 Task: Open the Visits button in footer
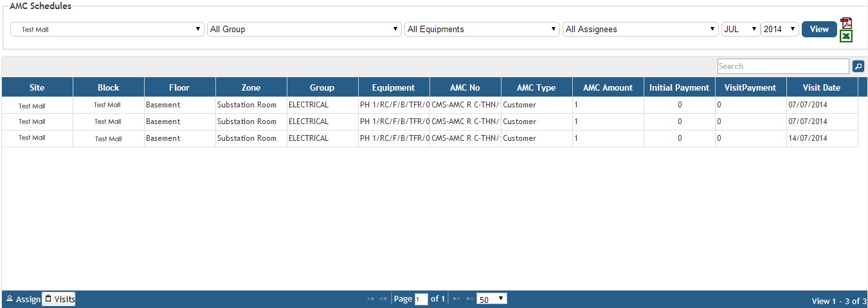click(x=59, y=299)
